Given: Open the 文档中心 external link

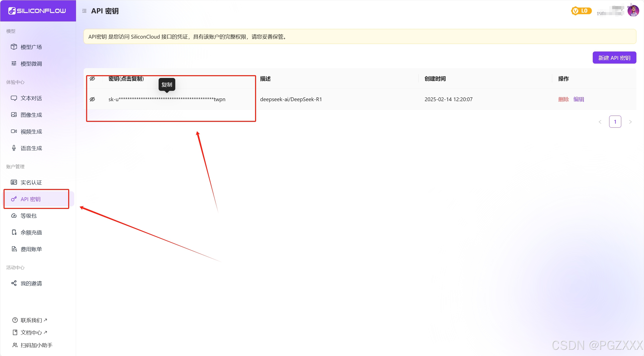Looking at the screenshot, I should click(x=31, y=333).
